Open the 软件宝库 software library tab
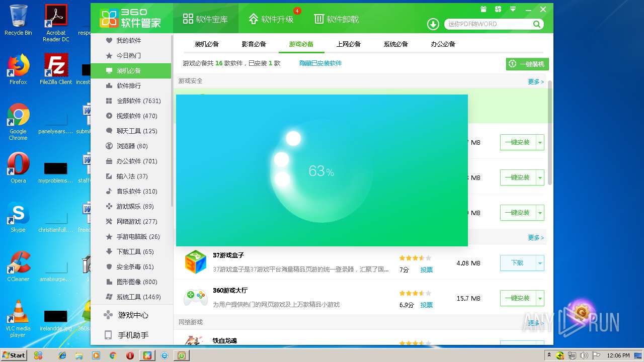644x362 pixels. pos(205,19)
